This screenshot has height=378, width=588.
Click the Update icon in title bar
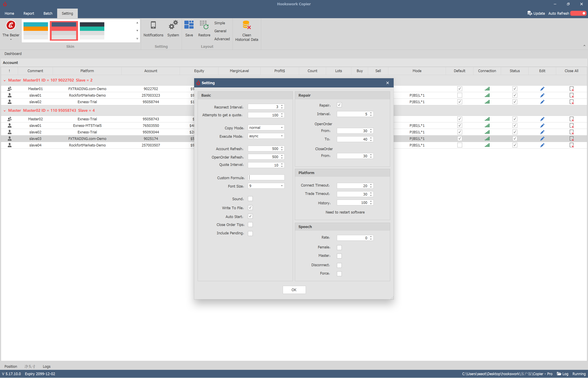(x=530, y=13)
